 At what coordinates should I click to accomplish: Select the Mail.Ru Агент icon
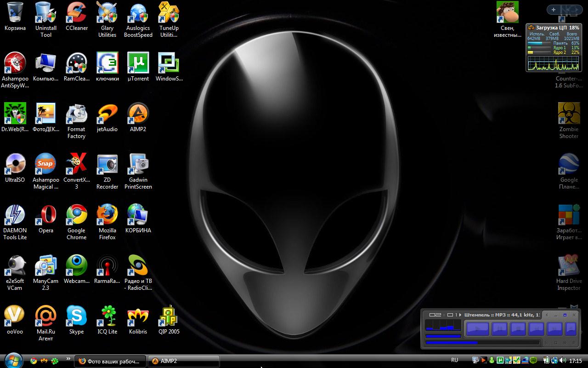click(46, 323)
